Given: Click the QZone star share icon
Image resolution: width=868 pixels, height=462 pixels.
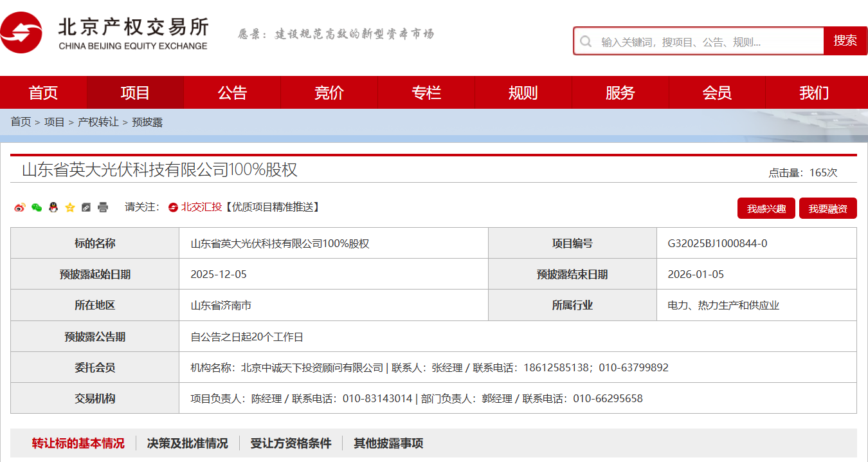Looking at the screenshot, I should pos(70,207).
